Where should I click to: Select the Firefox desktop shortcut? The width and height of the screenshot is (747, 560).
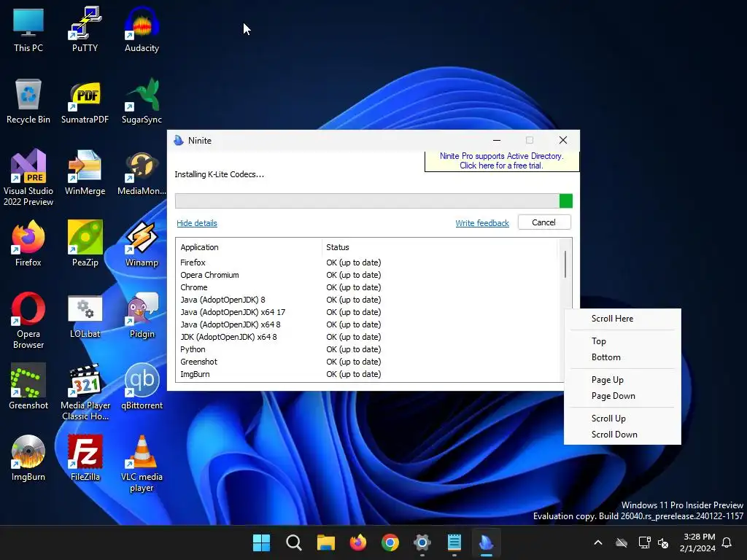[28, 244]
